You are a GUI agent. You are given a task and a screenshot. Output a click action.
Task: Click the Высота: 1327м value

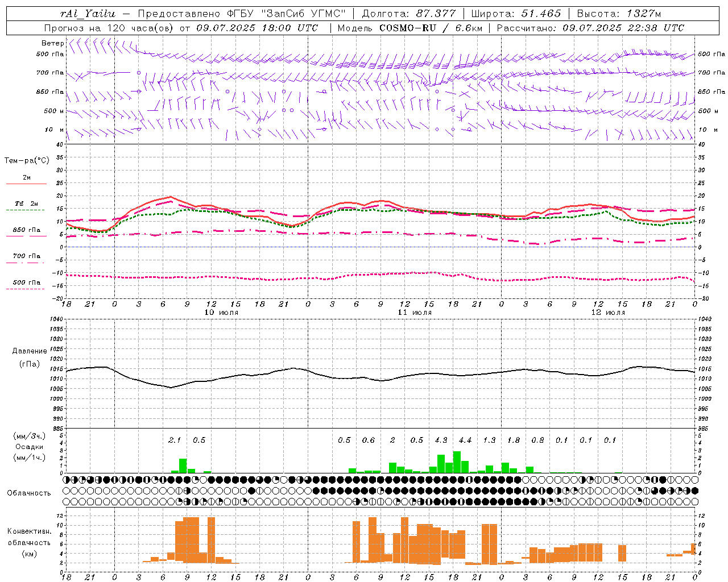coord(619,14)
